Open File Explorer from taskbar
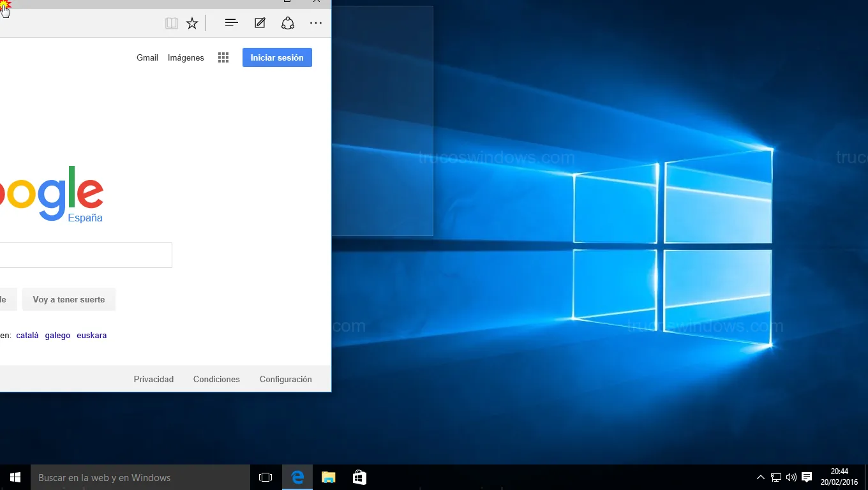Viewport: 868px width, 490px height. 328,477
